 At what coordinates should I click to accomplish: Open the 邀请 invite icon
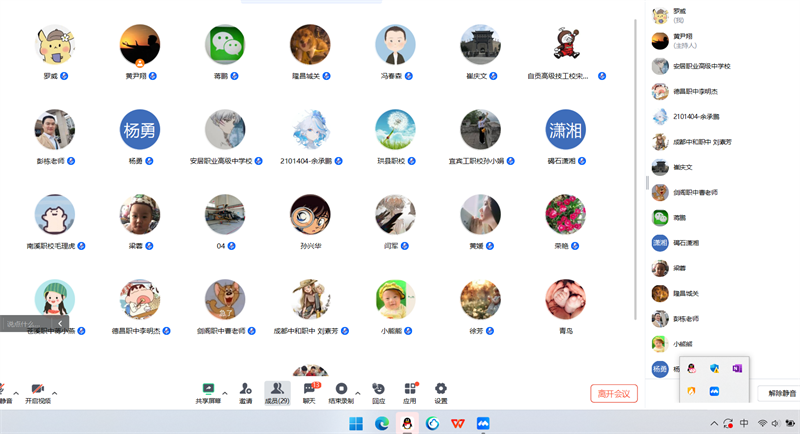pyautogui.click(x=245, y=389)
